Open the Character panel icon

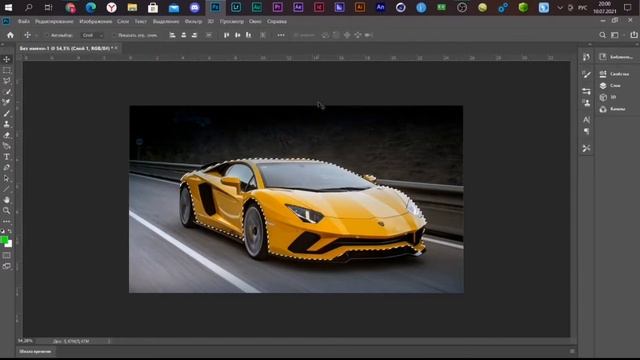[587, 120]
